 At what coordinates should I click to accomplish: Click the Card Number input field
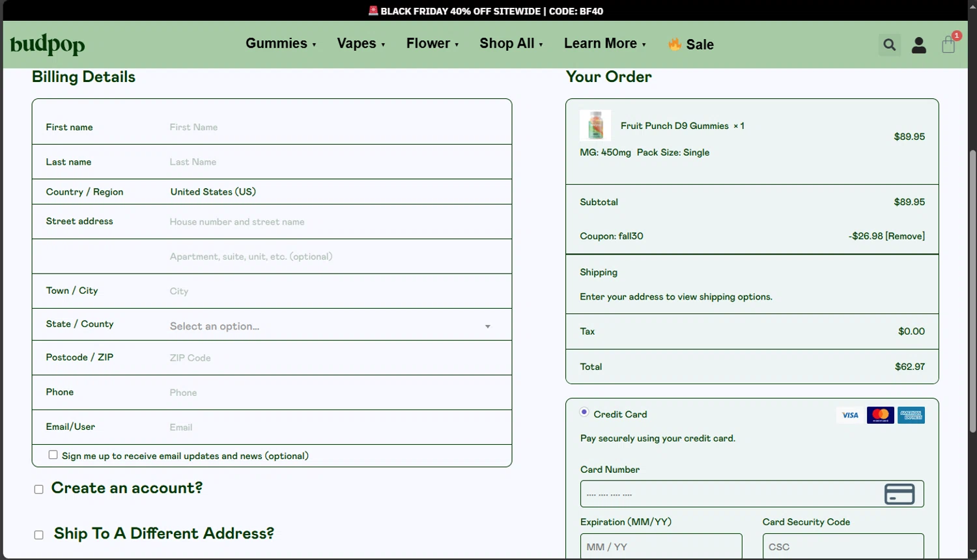click(x=752, y=494)
